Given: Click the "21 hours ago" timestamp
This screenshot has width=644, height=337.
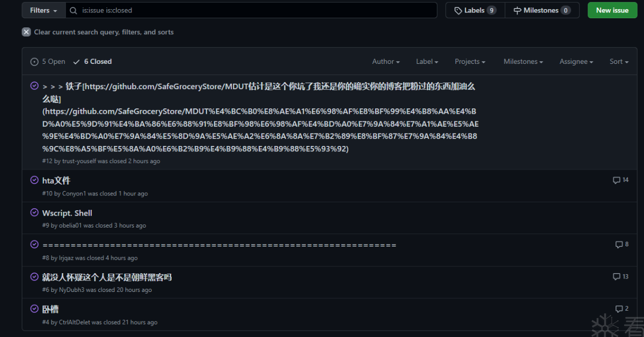Looking at the screenshot, I should pos(140,322).
